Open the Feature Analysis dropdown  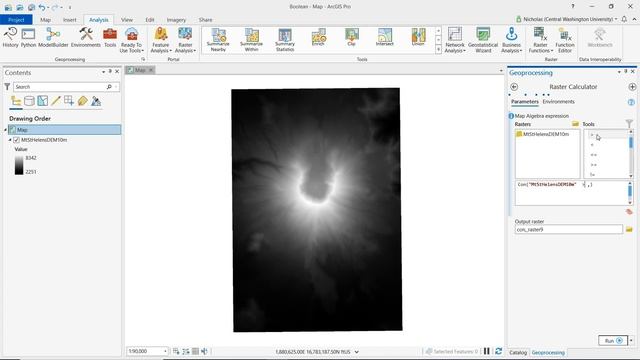pyautogui.click(x=161, y=40)
